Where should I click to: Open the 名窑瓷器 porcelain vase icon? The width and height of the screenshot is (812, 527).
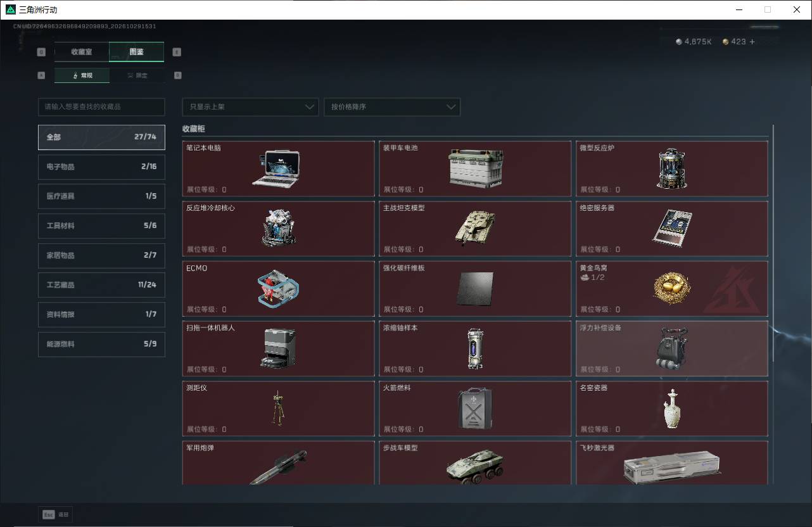pos(671,409)
